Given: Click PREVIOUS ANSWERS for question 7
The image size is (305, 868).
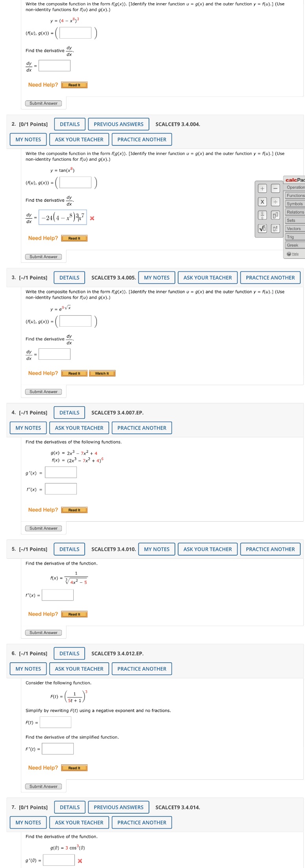Looking at the screenshot, I should pos(118,807).
